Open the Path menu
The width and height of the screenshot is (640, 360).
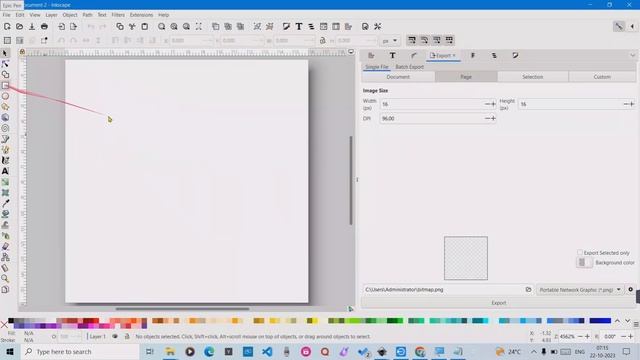[x=87, y=15]
